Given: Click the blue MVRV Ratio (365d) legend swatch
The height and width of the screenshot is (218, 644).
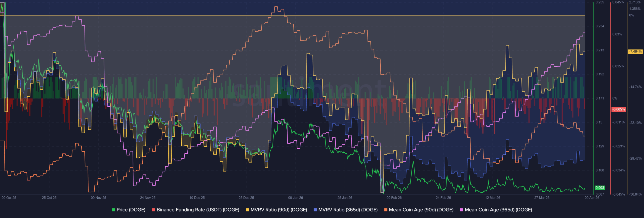Looking at the screenshot, I should (315, 210).
